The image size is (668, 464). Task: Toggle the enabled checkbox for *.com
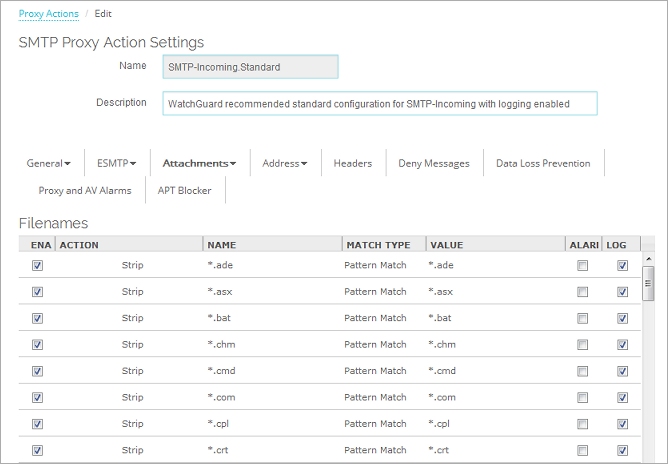pyautogui.click(x=38, y=397)
